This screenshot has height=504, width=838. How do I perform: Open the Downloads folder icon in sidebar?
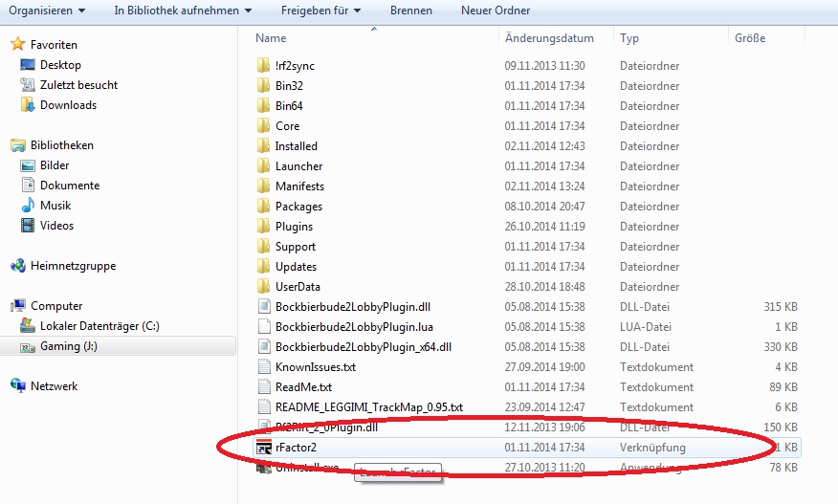[28, 105]
